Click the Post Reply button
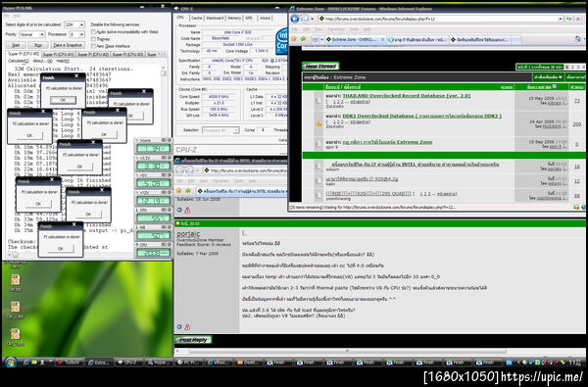Screen dimensions: 588x387 coord(193,340)
